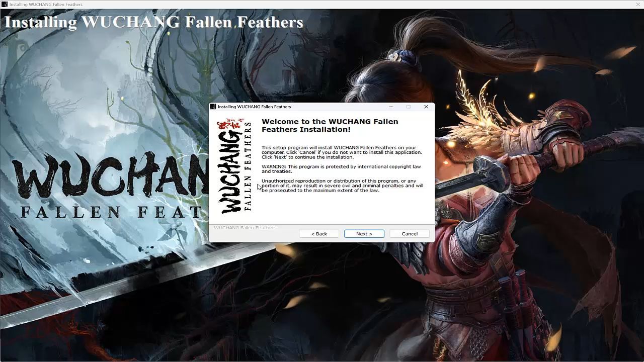This screenshot has height=362, width=644.
Task: Click the disabled maximize button in dialog
Action: pyautogui.click(x=409, y=107)
